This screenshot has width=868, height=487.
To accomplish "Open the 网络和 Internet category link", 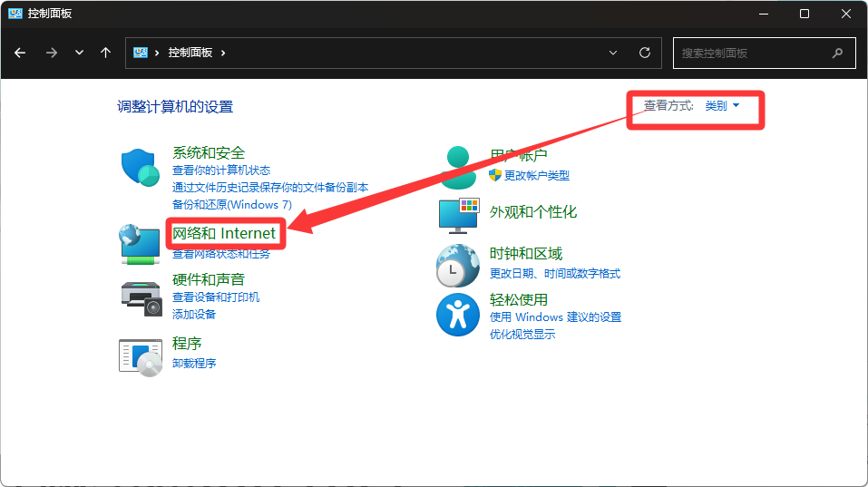I will pyautogui.click(x=224, y=233).
